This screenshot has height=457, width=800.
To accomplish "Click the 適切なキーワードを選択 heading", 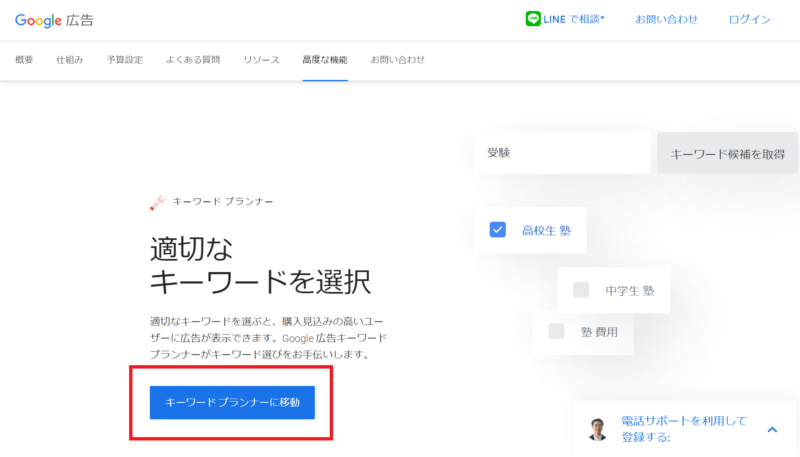I will pyautogui.click(x=260, y=265).
